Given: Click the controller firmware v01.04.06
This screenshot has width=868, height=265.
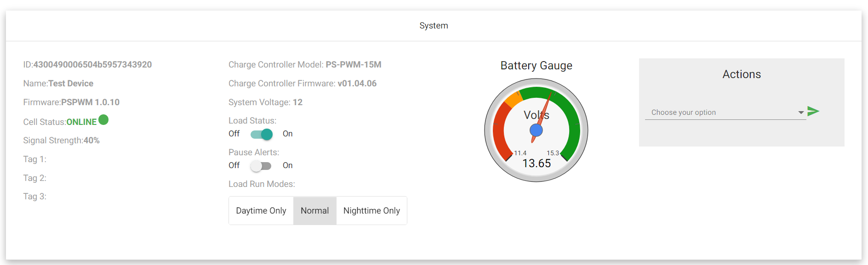Looking at the screenshot, I should click(357, 84).
